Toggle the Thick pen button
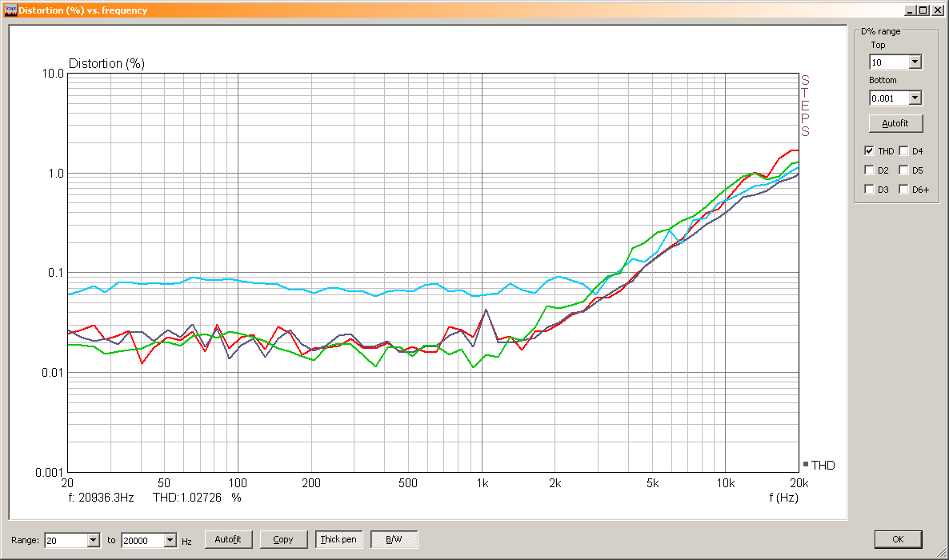This screenshot has height=560, width=949. click(339, 539)
